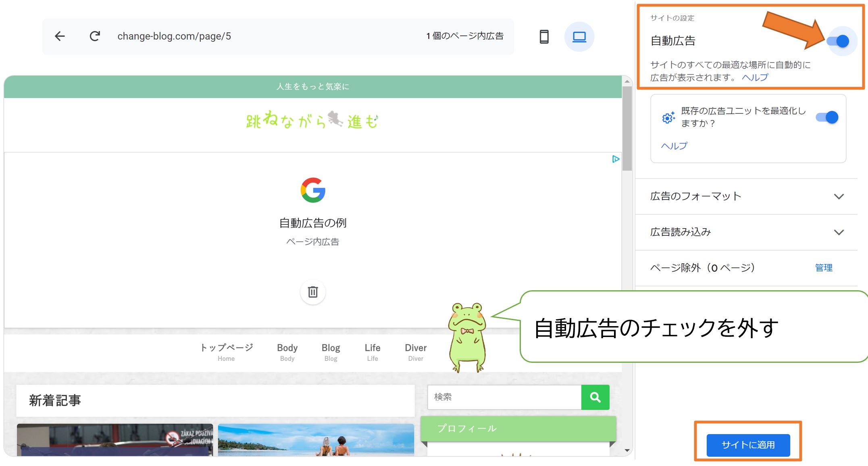This screenshot has height=466, width=868.
Task: Expand the 広告のフォーマット section
Action: click(839, 197)
